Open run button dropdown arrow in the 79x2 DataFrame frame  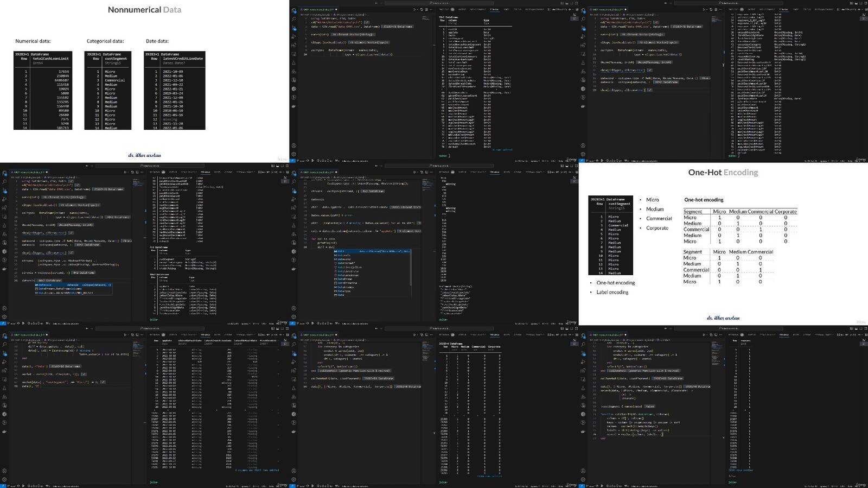coord(418,9)
